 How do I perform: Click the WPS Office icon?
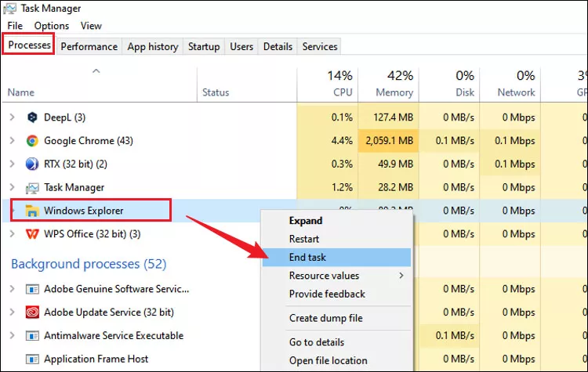point(32,234)
